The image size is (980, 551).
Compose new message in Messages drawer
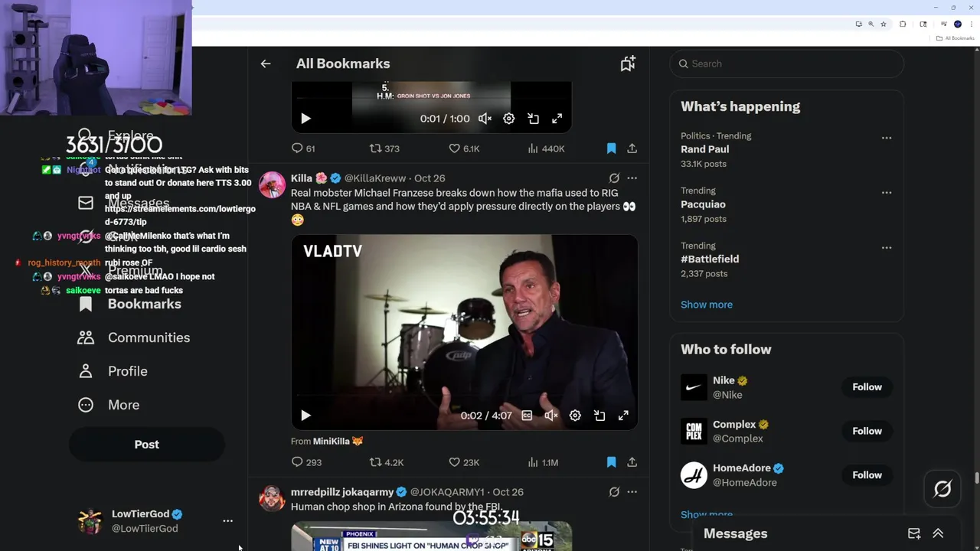pyautogui.click(x=914, y=533)
